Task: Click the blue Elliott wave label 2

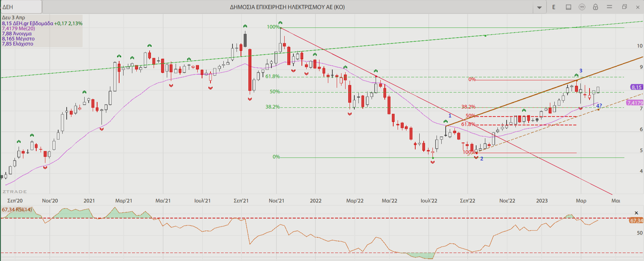Action: point(482,159)
